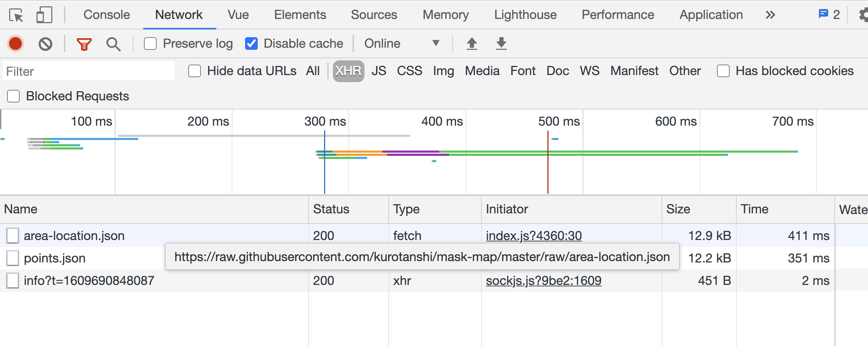The height and width of the screenshot is (346, 868).
Task: Open DevTools settings gear
Action: [x=863, y=15]
